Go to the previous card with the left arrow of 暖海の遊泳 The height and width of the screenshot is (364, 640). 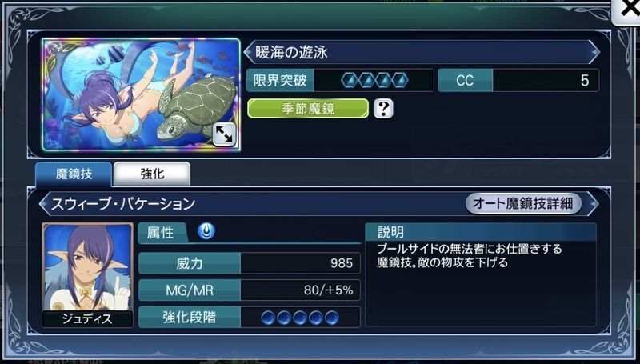tap(249, 52)
